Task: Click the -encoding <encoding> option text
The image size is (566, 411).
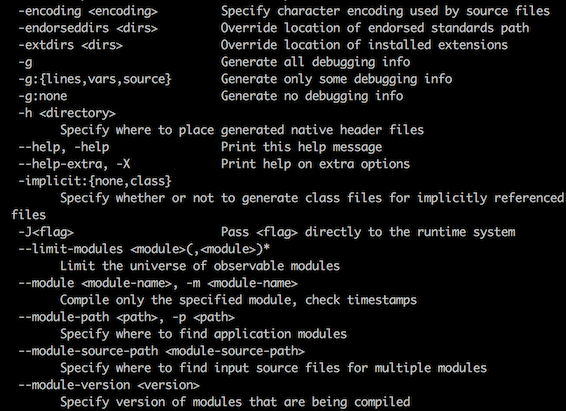Action: tap(88, 12)
